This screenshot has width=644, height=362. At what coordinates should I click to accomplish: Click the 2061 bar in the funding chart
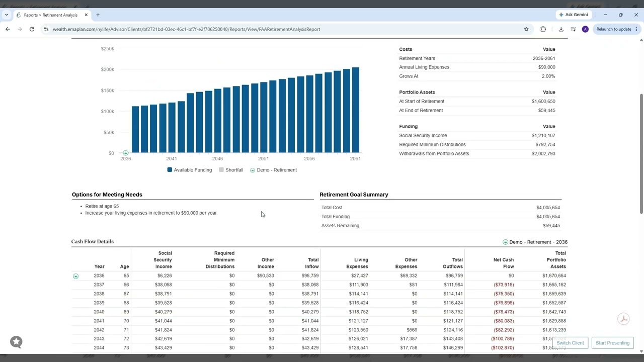click(356, 110)
